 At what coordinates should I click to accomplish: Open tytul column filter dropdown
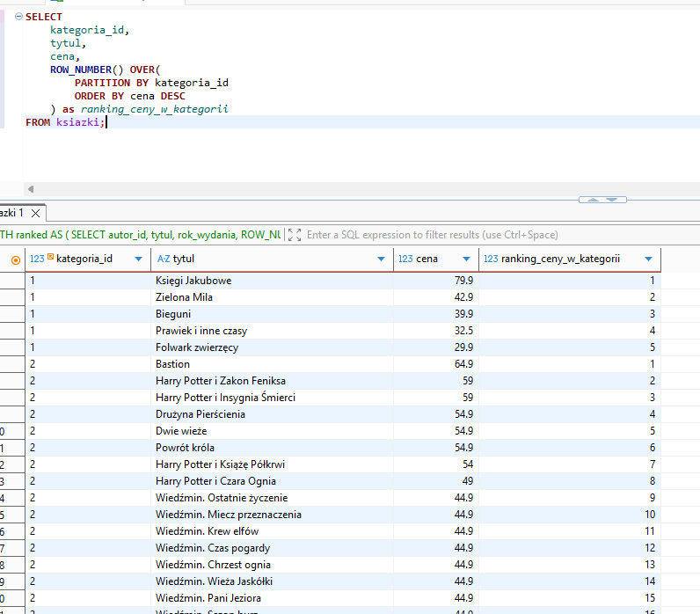point(381,259)
